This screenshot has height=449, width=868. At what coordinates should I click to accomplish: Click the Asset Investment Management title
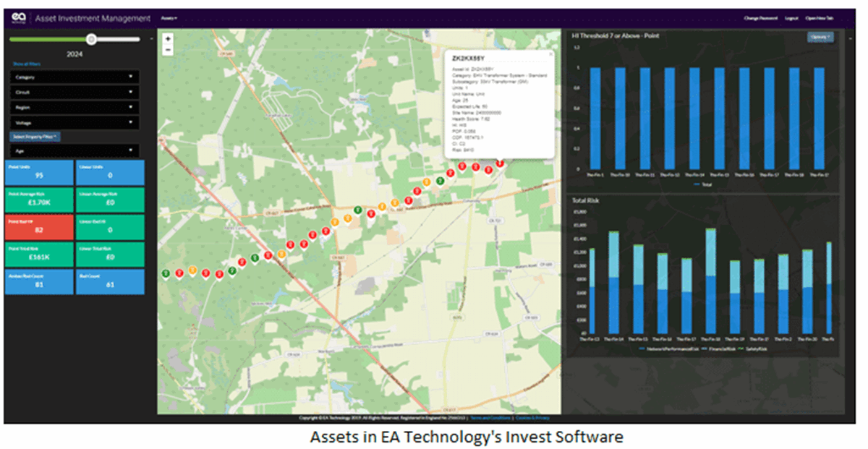(93, 17)
